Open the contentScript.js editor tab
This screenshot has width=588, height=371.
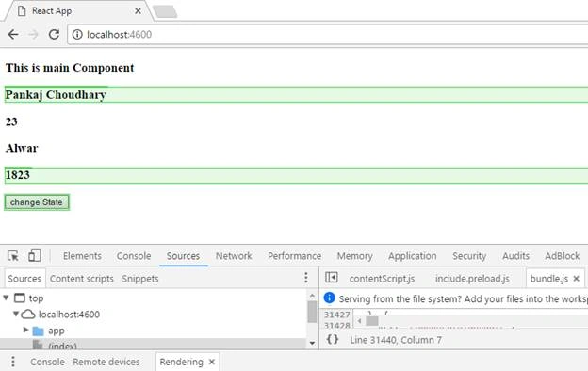pyautogui.click(x=382, y=279)
